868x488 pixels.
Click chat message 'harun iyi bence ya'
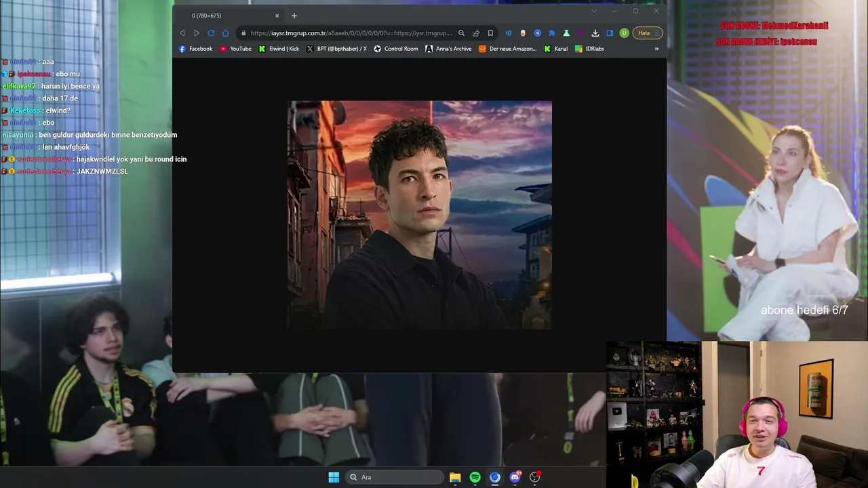pos(71,86)
